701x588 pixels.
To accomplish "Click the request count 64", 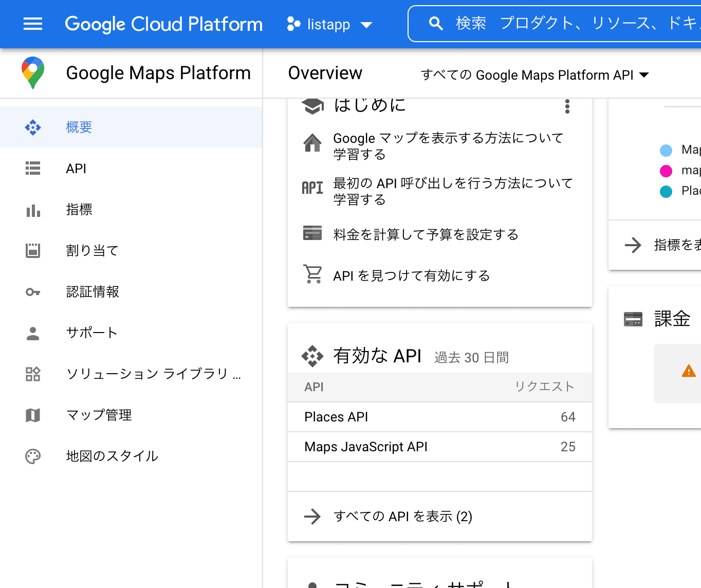I will (x=568, y=417).
